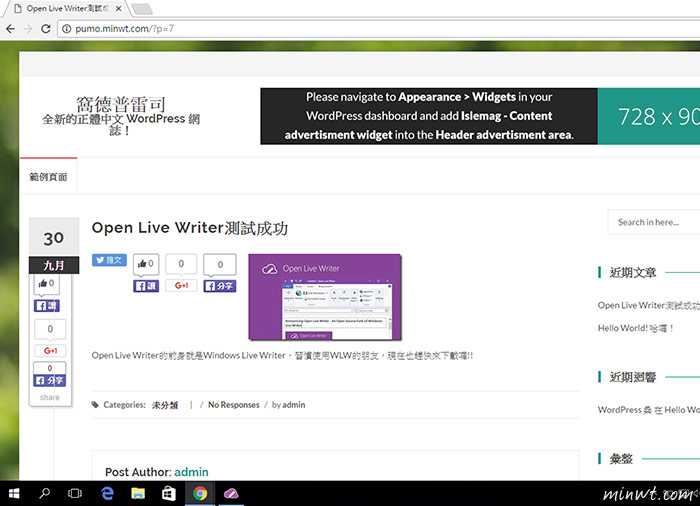Like the post with top thumbs-up counter
This screenshot has width=700, height=506.
point(146,263)
